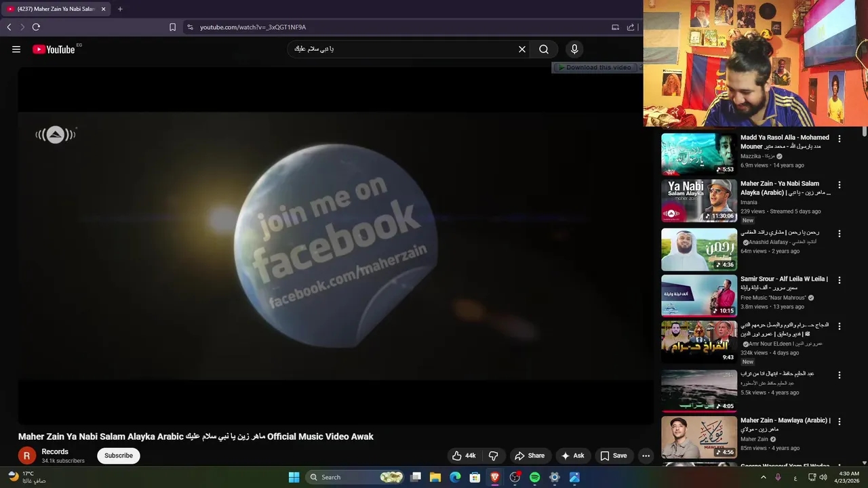Open the YouTube guide hamburger menu
This screenshot has width=868, height=488.
click(16, 49)
